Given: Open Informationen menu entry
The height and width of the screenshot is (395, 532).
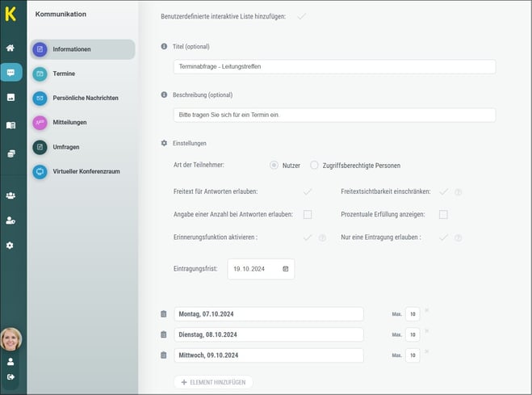Looking at the screenshot, I should pyautogui.click(x=83, y=49).
